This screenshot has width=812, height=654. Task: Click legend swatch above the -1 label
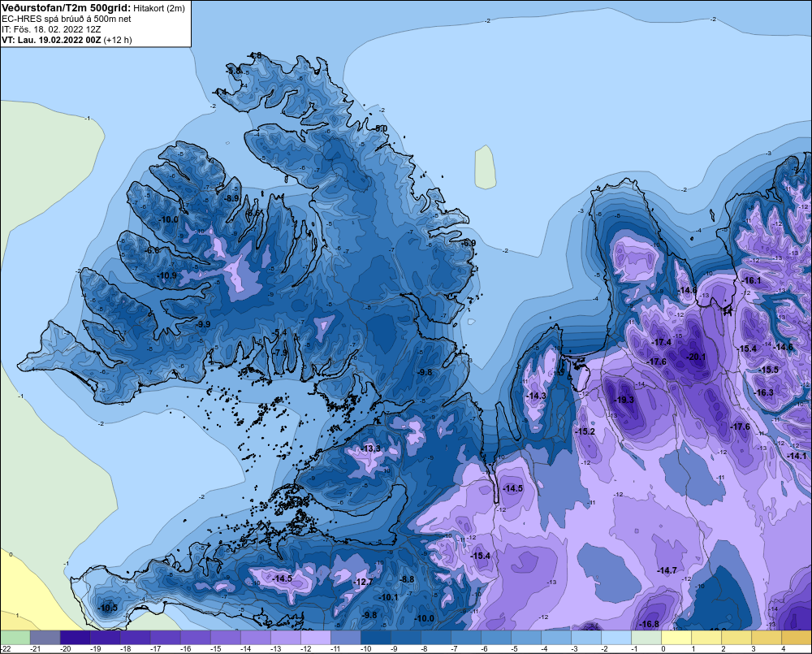pos(646,638)
